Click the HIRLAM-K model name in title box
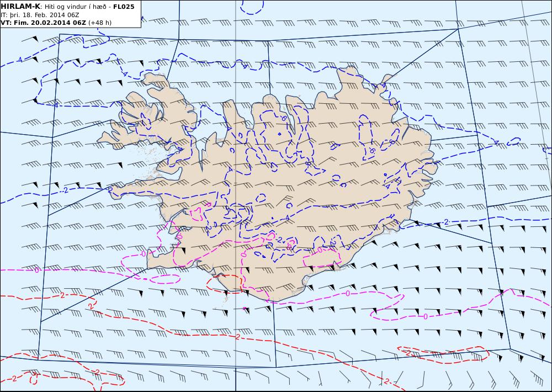The height and width of the screenshot is (392, 552). tap(21, 7)
